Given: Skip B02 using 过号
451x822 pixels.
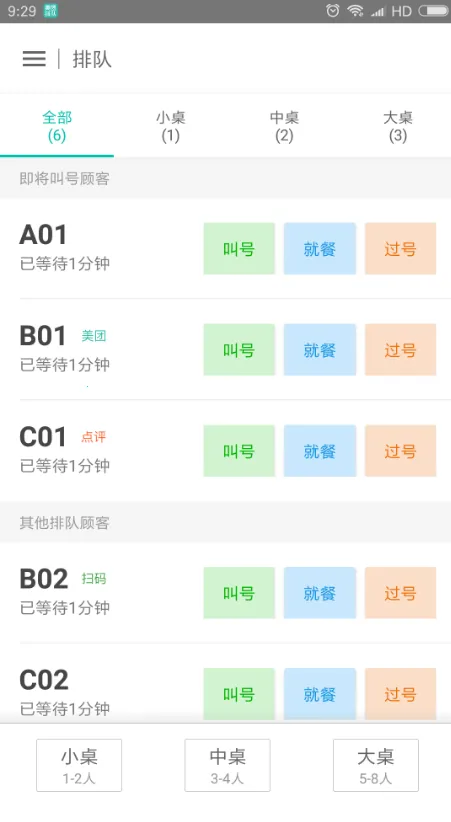Looking at the screenshot, I should [400, 593].
